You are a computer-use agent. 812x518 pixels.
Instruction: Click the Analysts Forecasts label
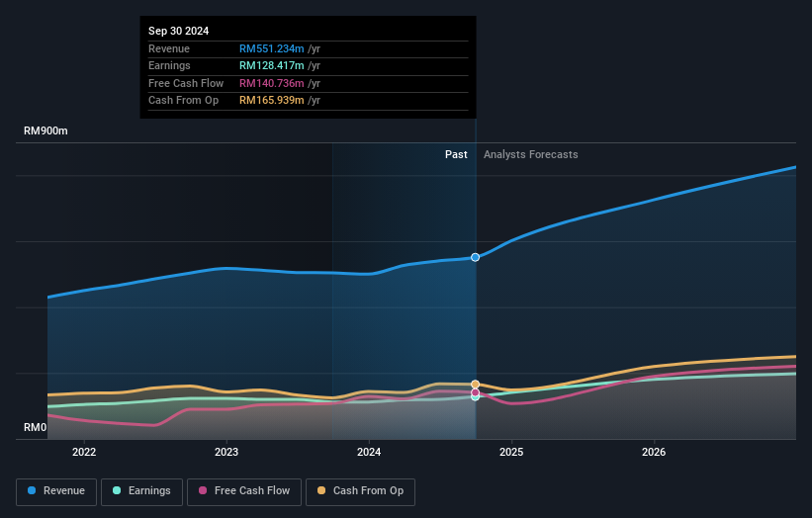pyautogui.click(x=531, y=154)
